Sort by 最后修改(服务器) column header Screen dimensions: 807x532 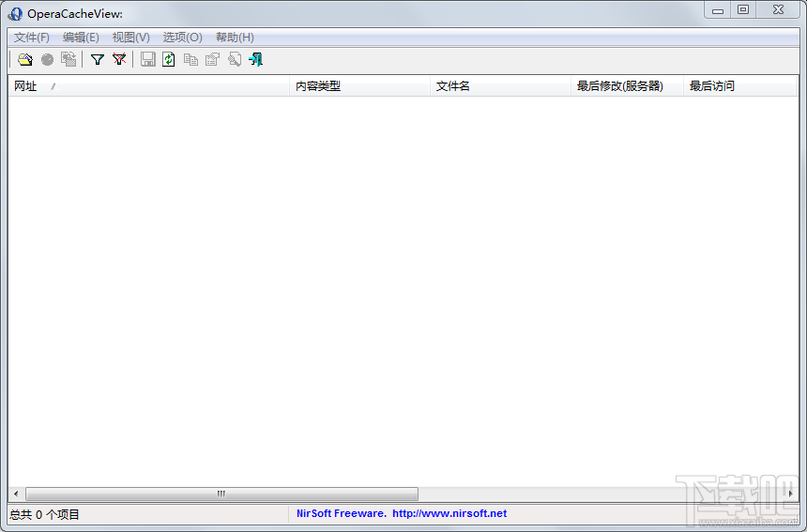(x=627, y=86)
